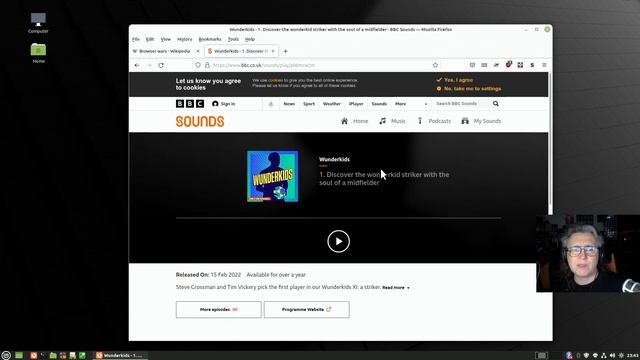Viewport: 640px width, 360px height.
Task: Open the Home folder on desktop
Action: 38,53
